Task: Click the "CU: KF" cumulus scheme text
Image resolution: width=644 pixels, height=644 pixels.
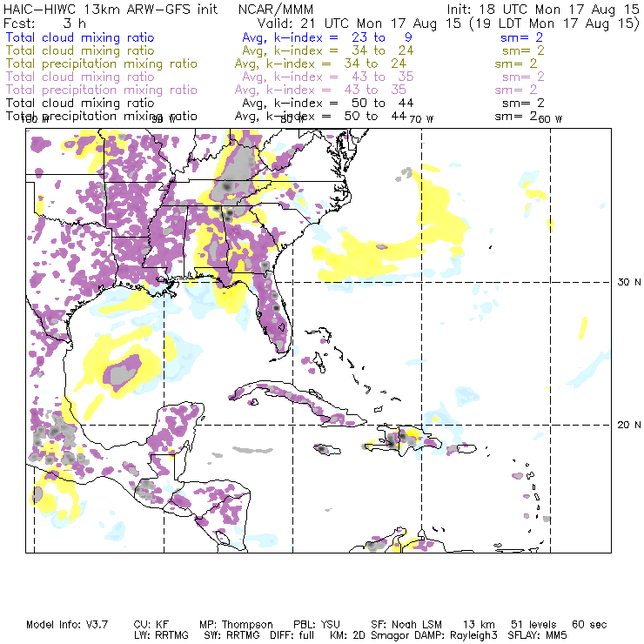Action: click(x=151, y=625)
